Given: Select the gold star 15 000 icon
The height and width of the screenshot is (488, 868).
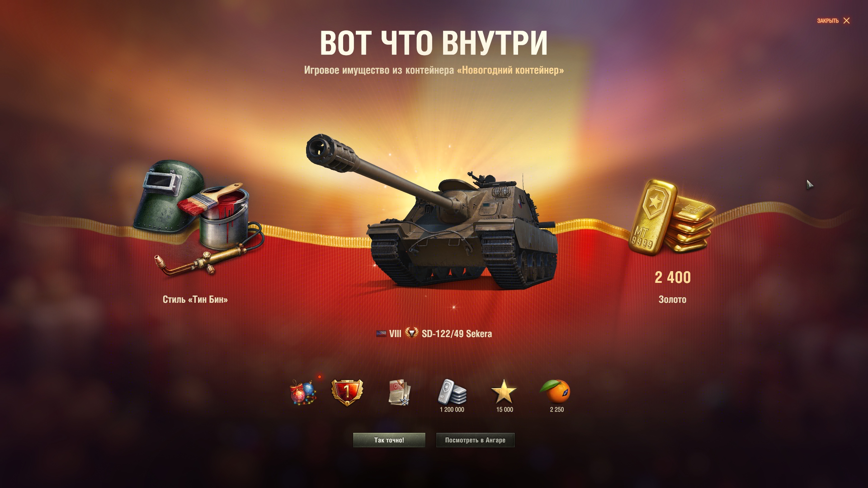Looking at the screenshot, I should click(504, 391).
